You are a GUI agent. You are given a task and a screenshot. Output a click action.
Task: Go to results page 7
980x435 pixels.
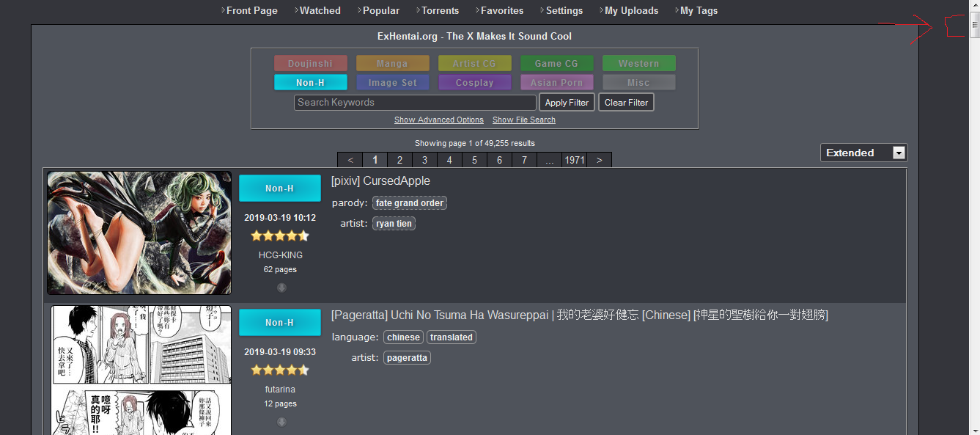pyautogui.click(x=524, y=160)
